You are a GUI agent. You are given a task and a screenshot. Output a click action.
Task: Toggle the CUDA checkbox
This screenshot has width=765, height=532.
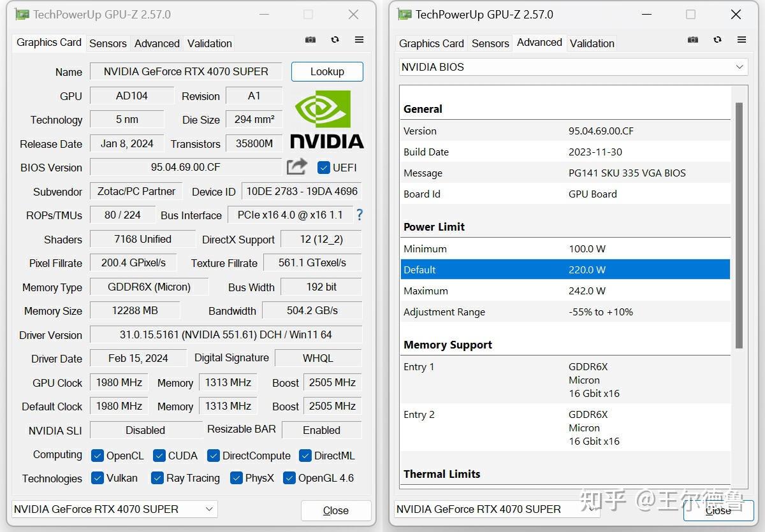(x=159, y=456)
